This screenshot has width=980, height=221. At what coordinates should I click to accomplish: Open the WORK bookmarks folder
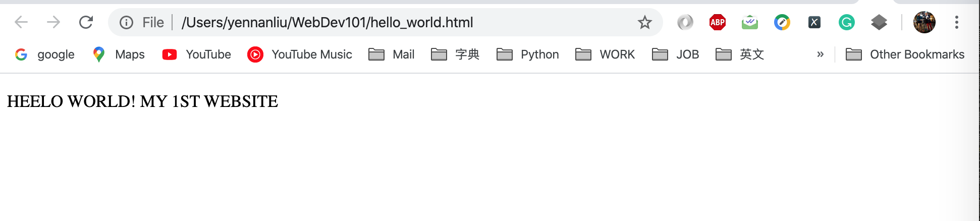point(605,54)
